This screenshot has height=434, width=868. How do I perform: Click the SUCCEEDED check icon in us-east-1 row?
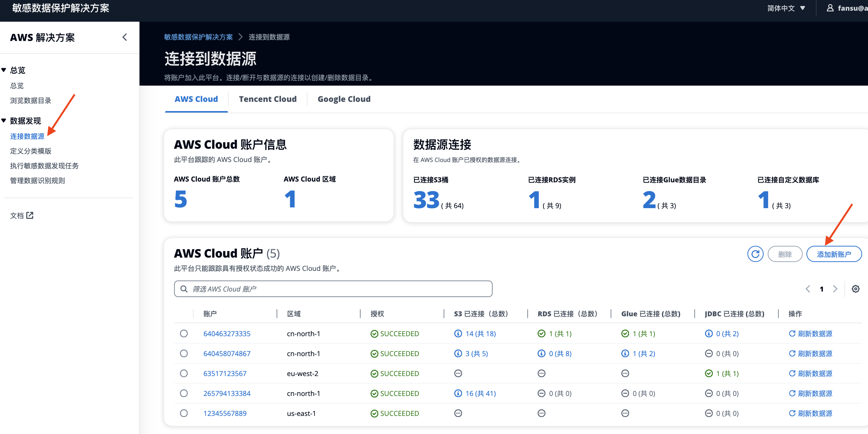point(374,413)
